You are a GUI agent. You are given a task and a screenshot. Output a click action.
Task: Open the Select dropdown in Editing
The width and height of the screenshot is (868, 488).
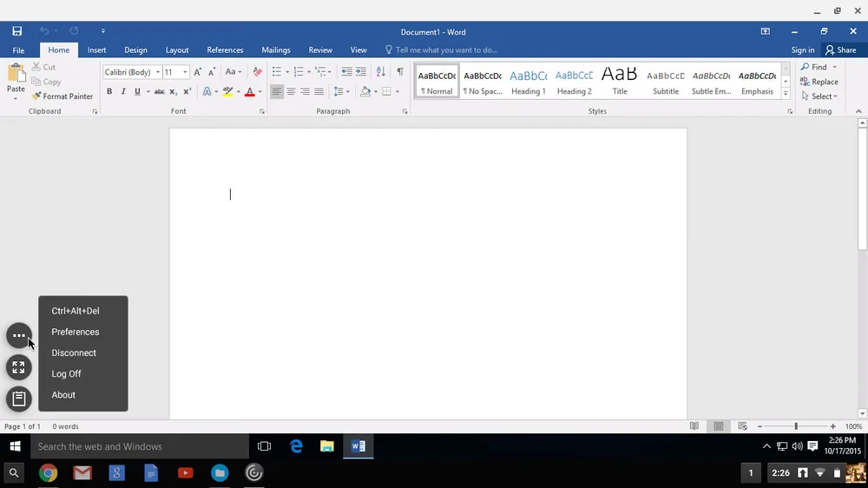point(819,96)
